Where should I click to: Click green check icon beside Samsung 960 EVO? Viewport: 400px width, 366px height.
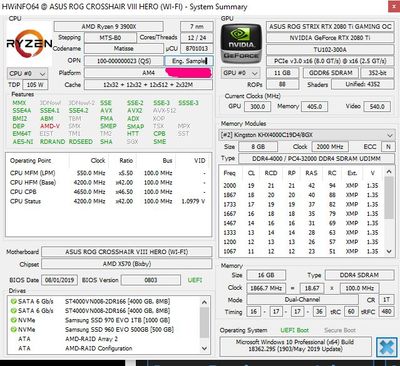tap(14, 329)
